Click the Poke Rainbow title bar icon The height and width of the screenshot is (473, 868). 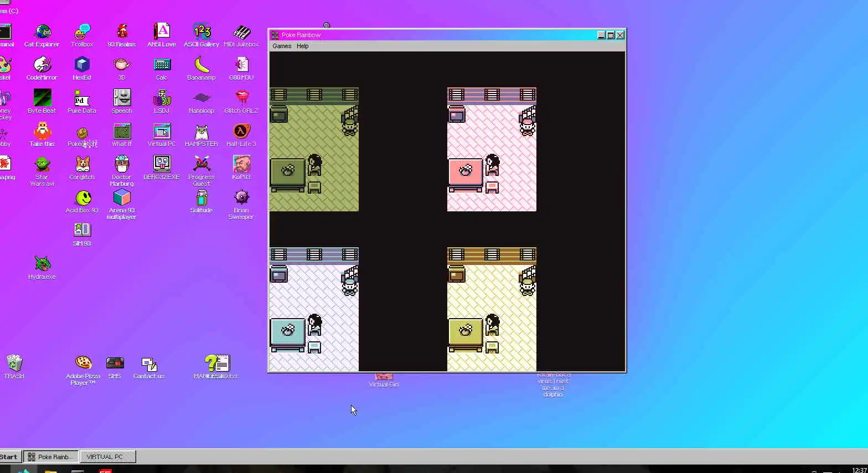coord(275,35)
